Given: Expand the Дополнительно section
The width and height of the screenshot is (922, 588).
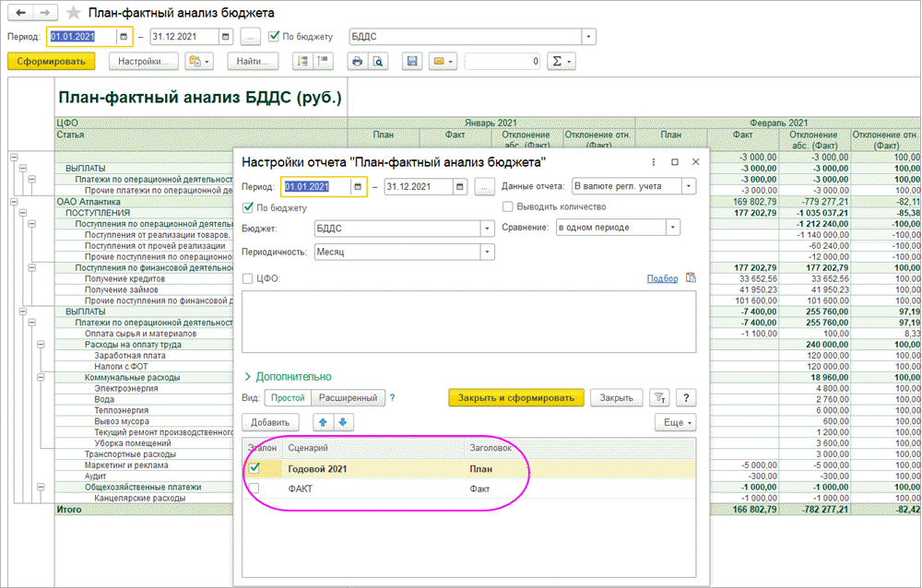Looking at the screenshot, I should point(287,377).
